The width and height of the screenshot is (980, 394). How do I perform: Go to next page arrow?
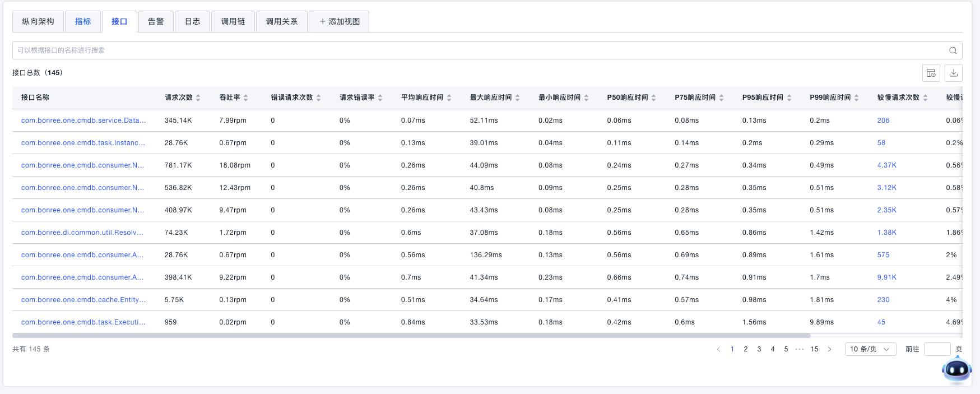829,349
